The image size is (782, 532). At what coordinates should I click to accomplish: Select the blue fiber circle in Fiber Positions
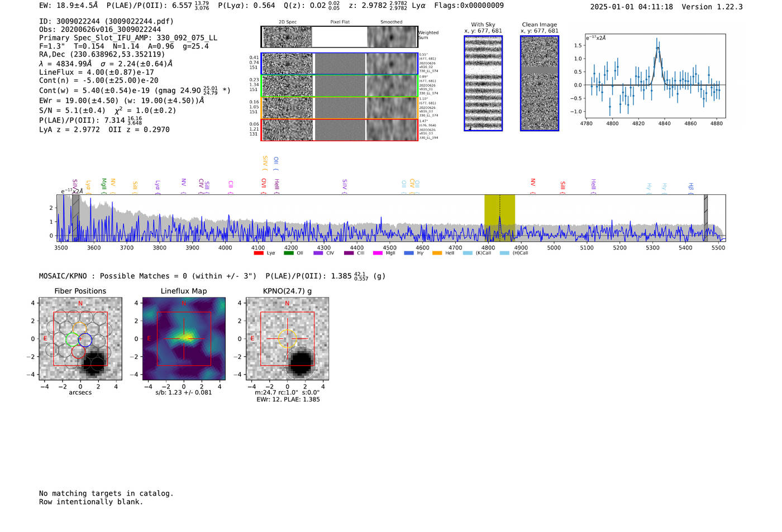click(x=85, y=339)
